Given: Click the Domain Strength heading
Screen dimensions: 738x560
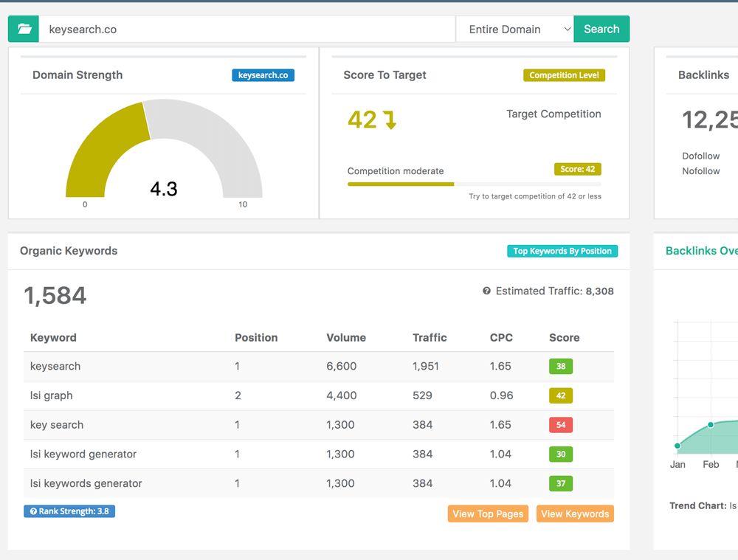Looking at the screenshot, I should coord(77,75).
